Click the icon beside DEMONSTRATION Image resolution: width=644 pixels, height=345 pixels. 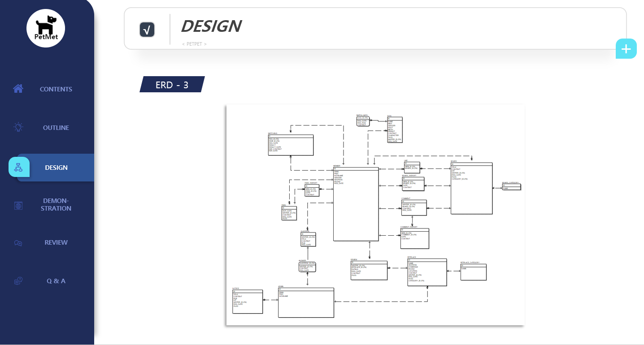tap(18, 206)
